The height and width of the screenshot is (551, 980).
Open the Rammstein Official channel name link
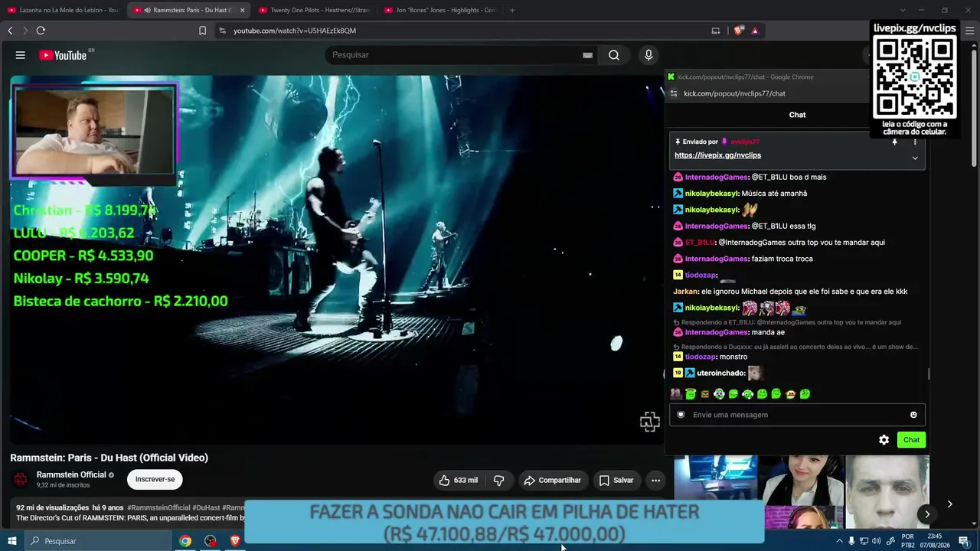[x=71, y=475]
